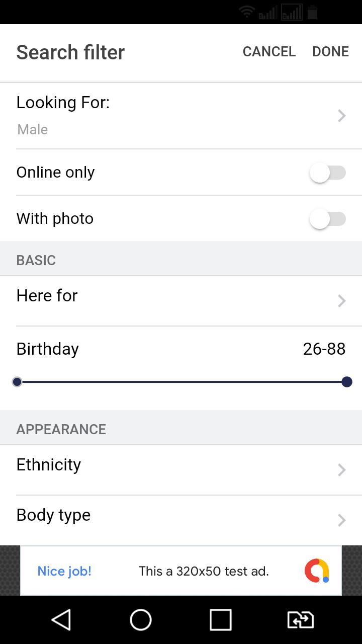362x644 pixels.
Task: Tap the Wi-Fi status icon
Action: (x=246, y=12)
